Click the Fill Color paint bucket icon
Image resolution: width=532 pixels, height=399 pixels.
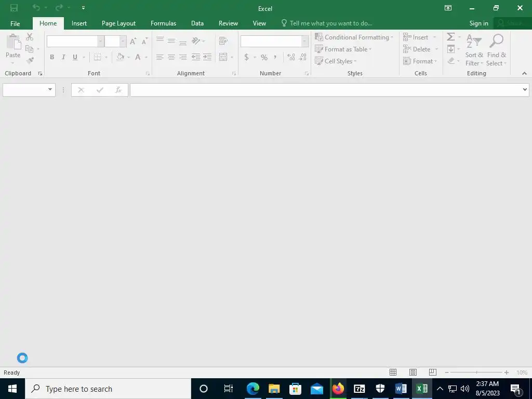pyautogui.click(x=120, y=57)
